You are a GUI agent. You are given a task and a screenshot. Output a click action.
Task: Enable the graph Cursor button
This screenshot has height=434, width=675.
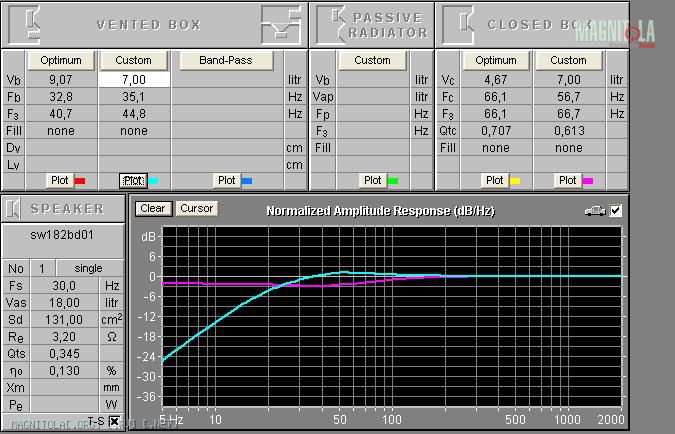coord(197,208)
